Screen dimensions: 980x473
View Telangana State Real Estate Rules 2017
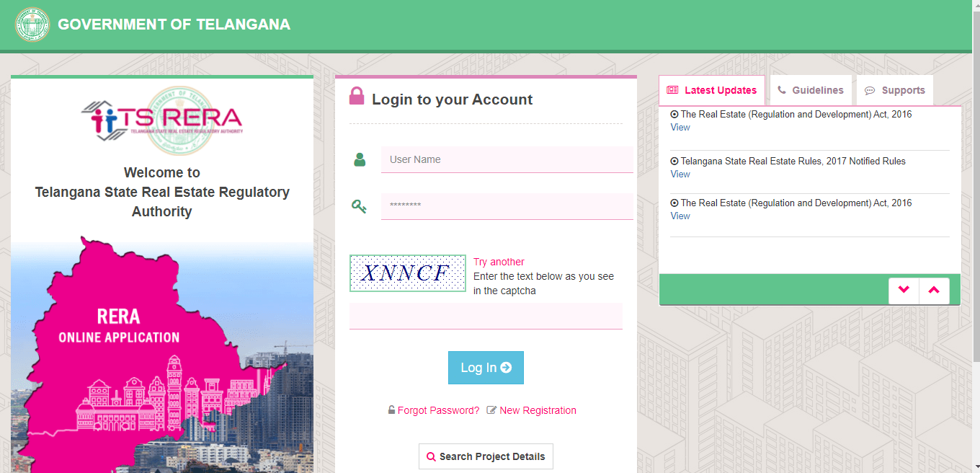click(x=680, y=174)
